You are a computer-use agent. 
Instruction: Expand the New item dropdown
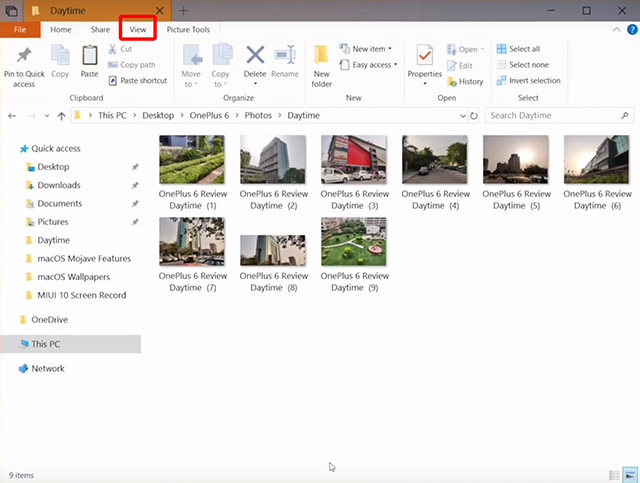390,49
